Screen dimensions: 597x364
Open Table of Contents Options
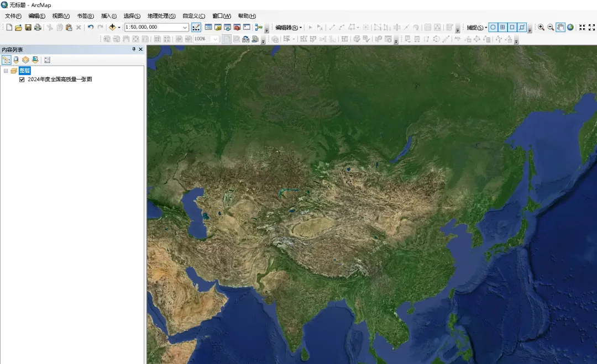pyautogui.click(x=47, y=60)
